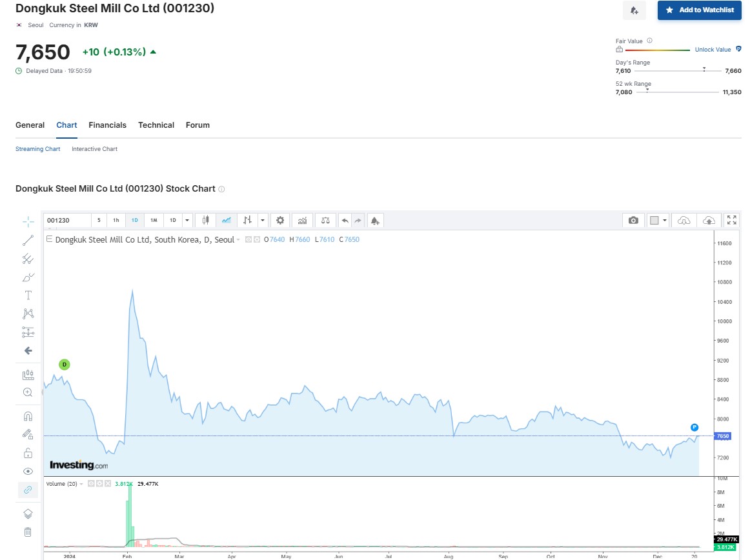Click the redo arrow
Viewport: 750px width, 560px height.
[358, 221]
